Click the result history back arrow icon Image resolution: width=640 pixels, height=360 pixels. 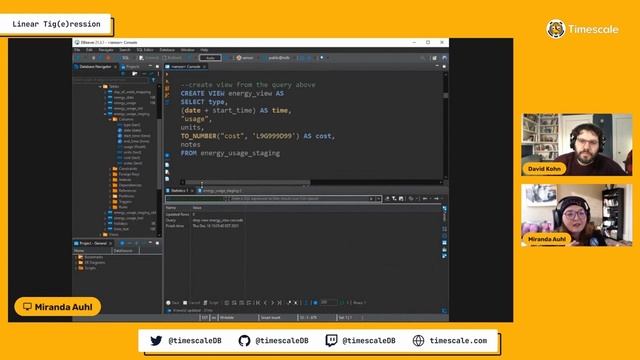coord(425,199)
